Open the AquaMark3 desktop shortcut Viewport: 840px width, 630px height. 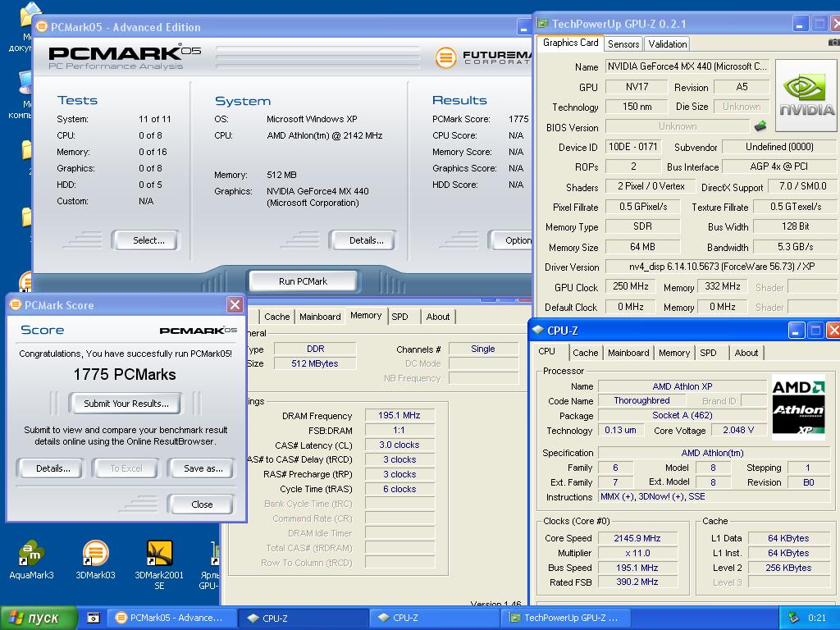coord(31,559)
